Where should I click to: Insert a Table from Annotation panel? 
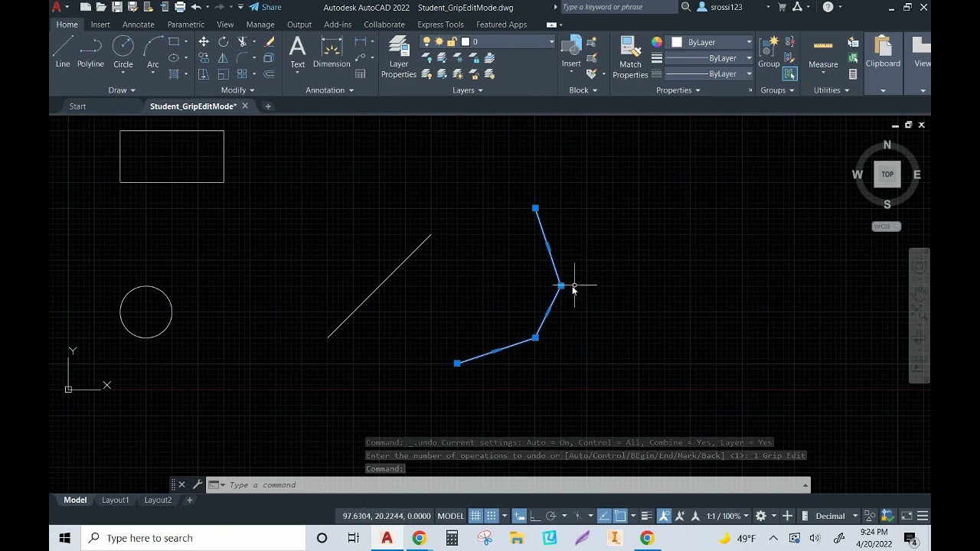(x=361, y=74)
